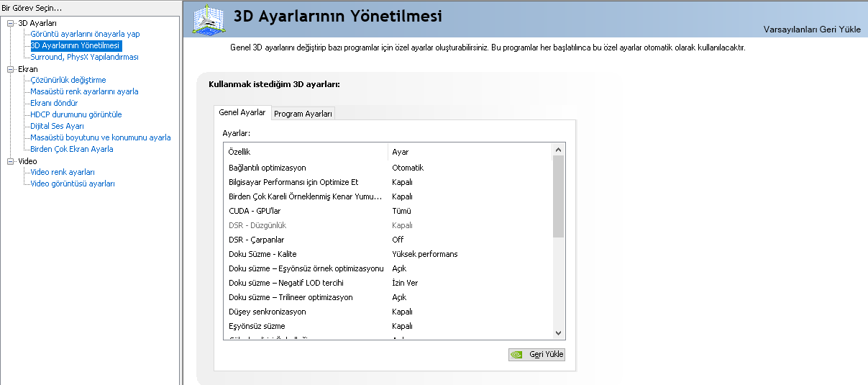Click Off value for DSR Çarpanlar
The height and width of the screenshot is (385, 868).
[x=398, y=240]
